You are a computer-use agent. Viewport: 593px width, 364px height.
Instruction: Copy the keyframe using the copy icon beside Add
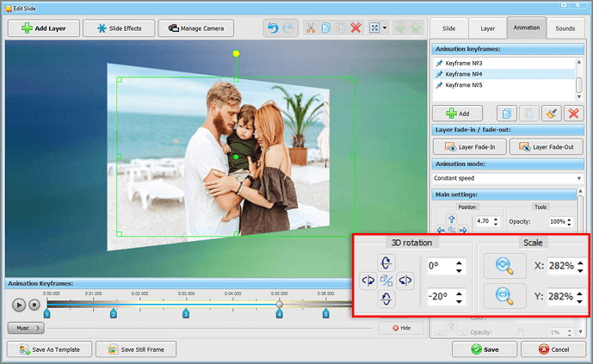point(506,114)
